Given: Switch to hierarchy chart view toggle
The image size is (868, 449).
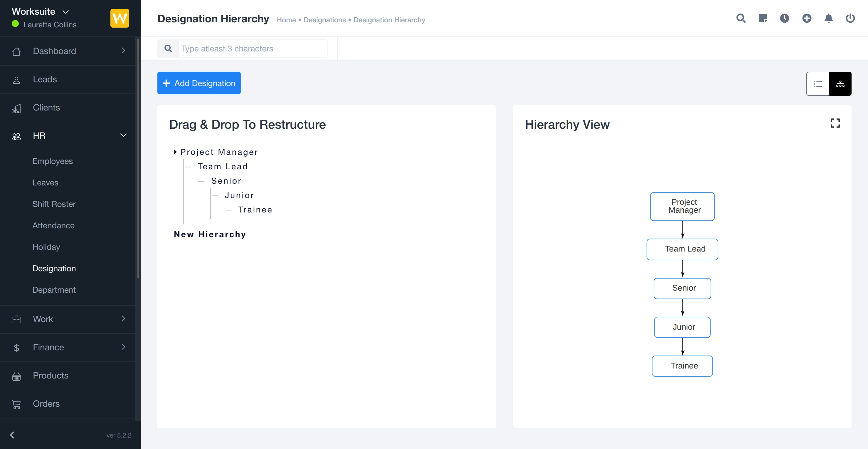Looking at the screenshot, I should tap(840, 83).
